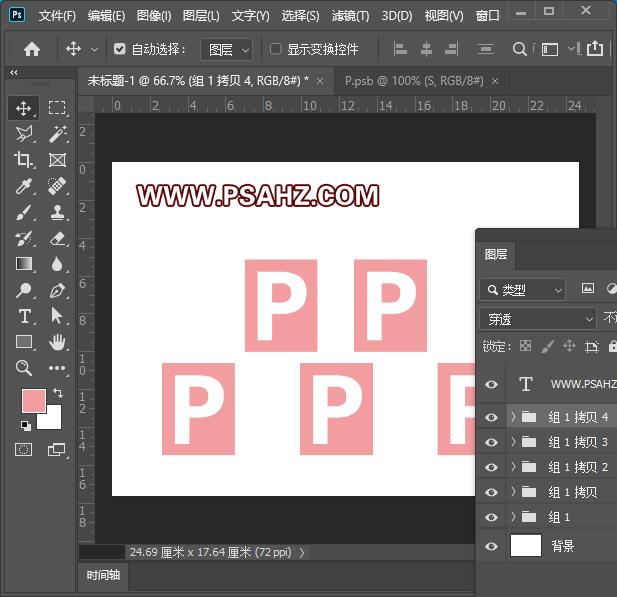Viewport: 617px width, 597px height.
Task: Open the 穿透 blend mode dropdown
Action: pyautogui.click(x=538, y=319)
